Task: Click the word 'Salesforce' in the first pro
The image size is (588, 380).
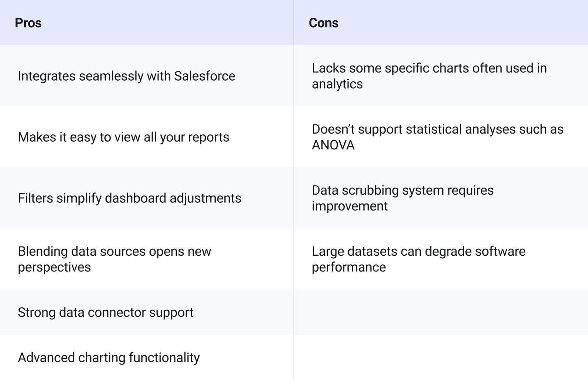Action: point(205,76)
